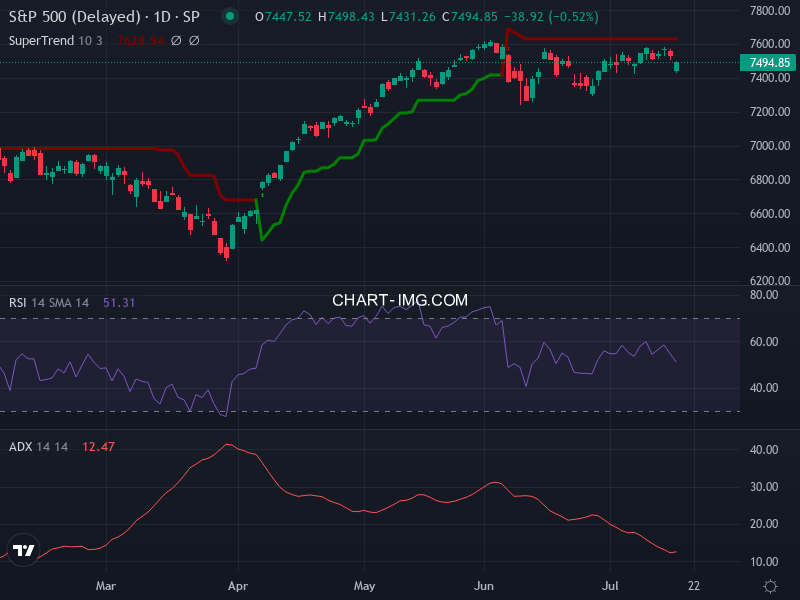Viewport: 800px width, 600px height.
Task: Click current price tag 7494.85
Action: pyautogui.click(x=768, y=63)
